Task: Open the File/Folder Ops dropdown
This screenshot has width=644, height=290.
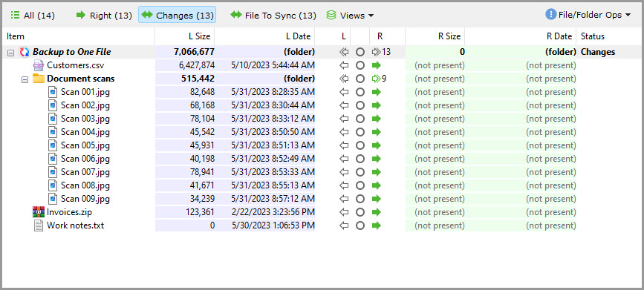Action: (x=588, y=15)
